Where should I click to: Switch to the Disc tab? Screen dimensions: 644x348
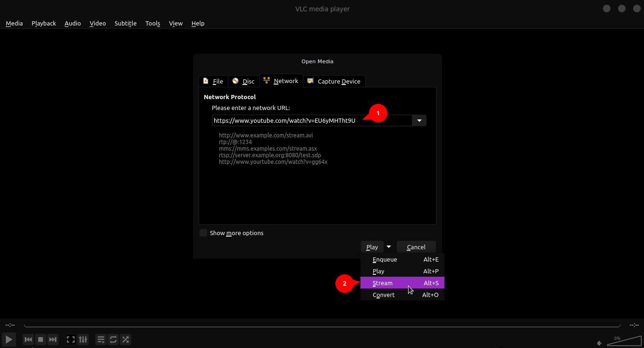coord(243,81)
